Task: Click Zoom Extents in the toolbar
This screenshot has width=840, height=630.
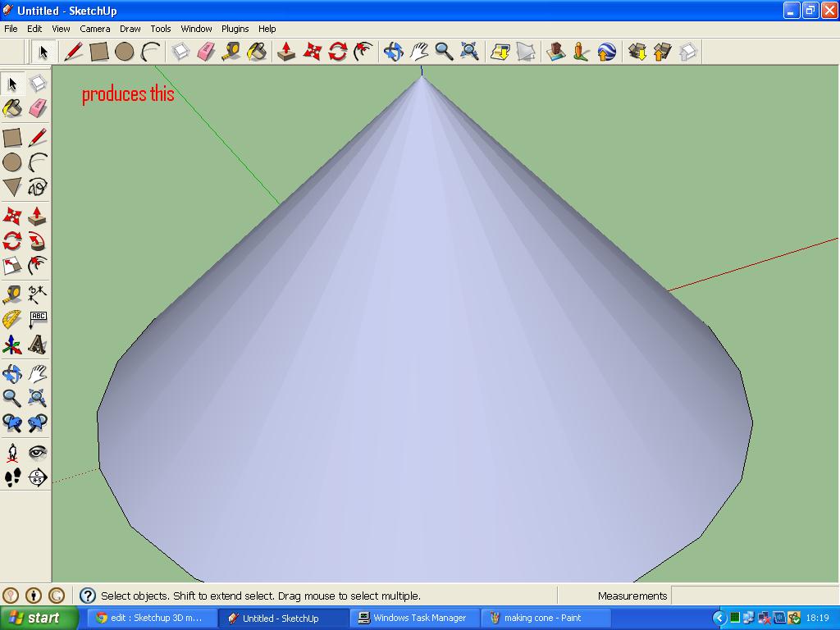Action: (x=468, y=51)
